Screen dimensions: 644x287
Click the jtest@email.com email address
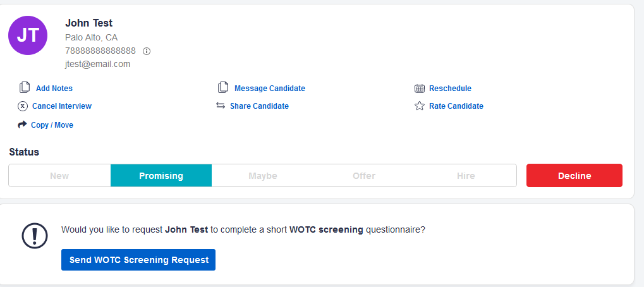pyautogui.click(x=97, y=64)
